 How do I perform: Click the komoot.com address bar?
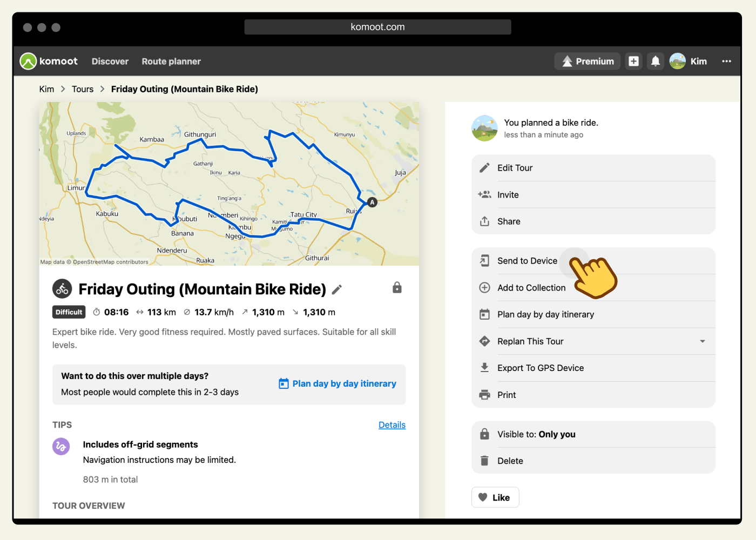[377, 26]
